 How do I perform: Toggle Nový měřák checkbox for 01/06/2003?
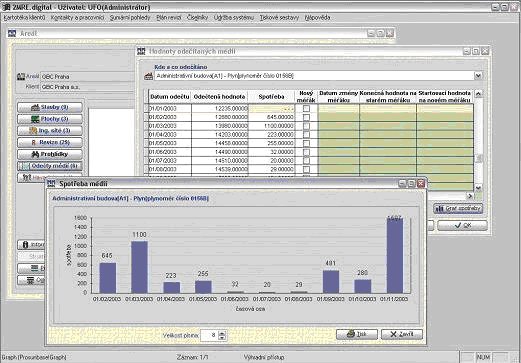click(x=306, y=152)
